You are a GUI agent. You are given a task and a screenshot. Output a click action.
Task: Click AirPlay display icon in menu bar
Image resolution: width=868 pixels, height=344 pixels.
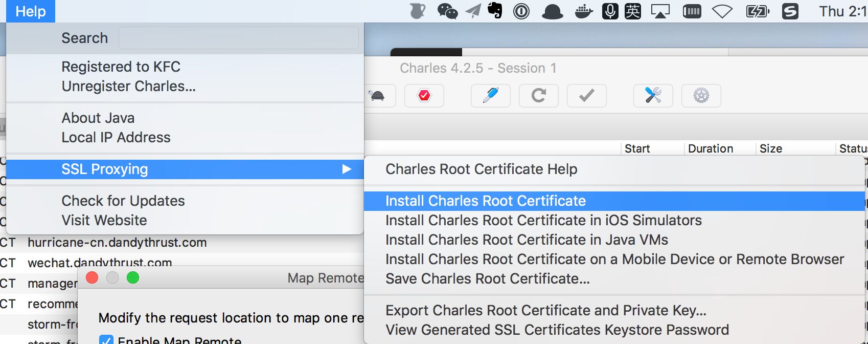click(x=660, y=11)
